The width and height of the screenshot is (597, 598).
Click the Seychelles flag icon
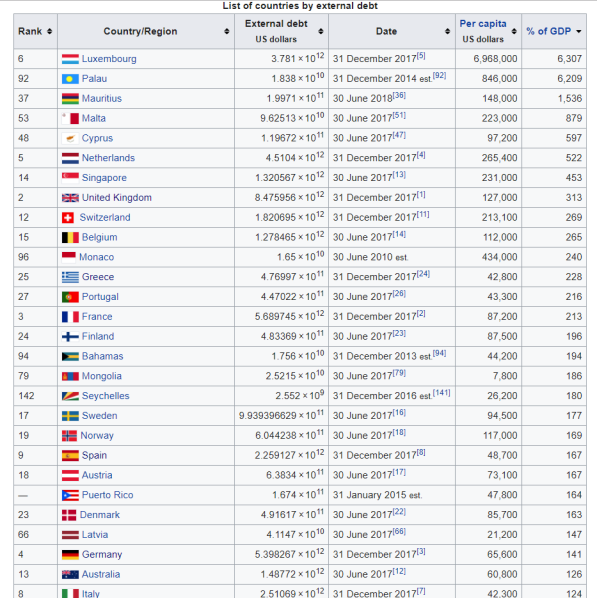[70, 396]
